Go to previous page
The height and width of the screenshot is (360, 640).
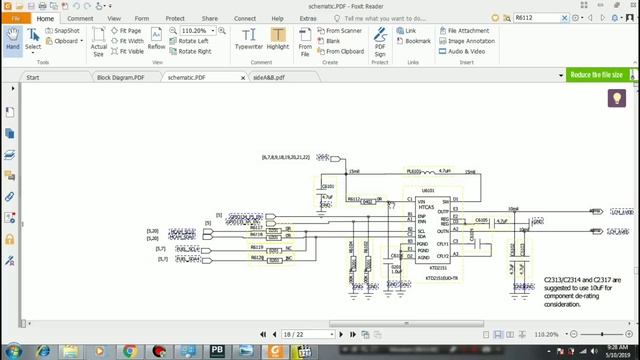coord(274,334)
